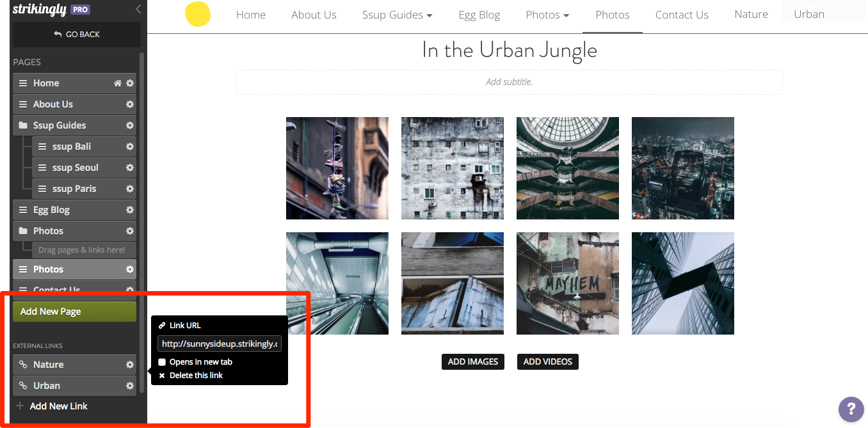Open settings gear for ssup Bali page
868x428 pixels.
[130, 147]
